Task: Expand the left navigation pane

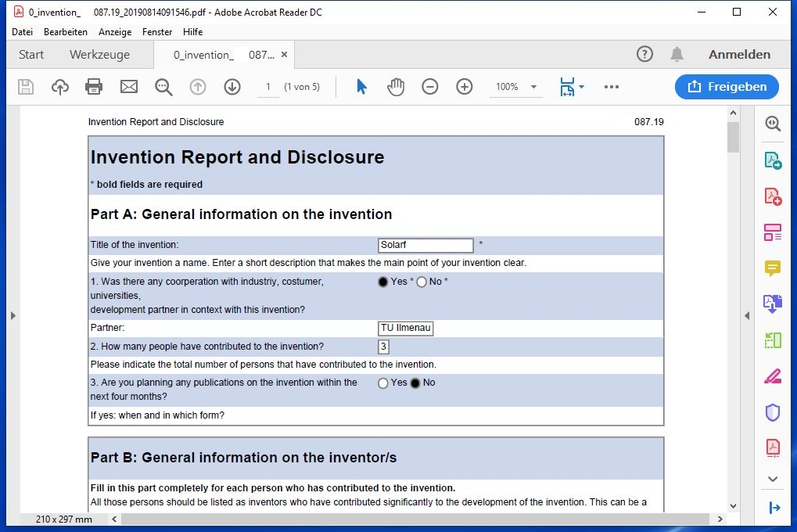Action: coord(13,316)
